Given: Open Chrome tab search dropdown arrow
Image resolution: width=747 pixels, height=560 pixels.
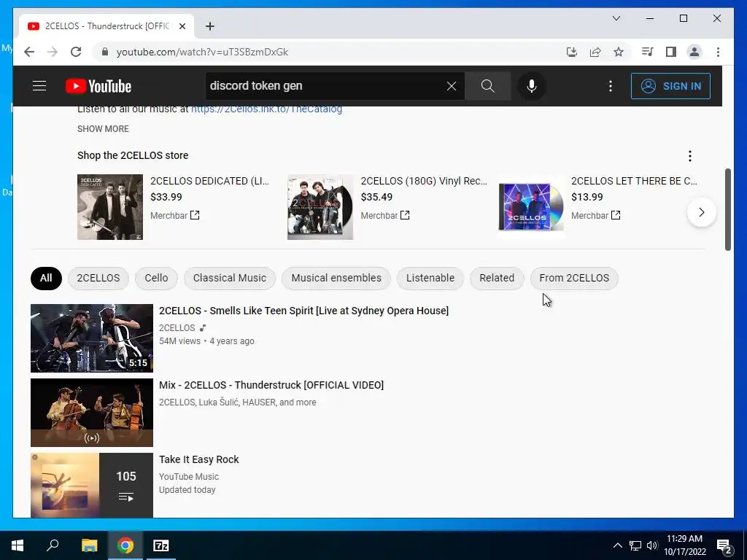Looking at the screenshot, I should pos(616,18).
